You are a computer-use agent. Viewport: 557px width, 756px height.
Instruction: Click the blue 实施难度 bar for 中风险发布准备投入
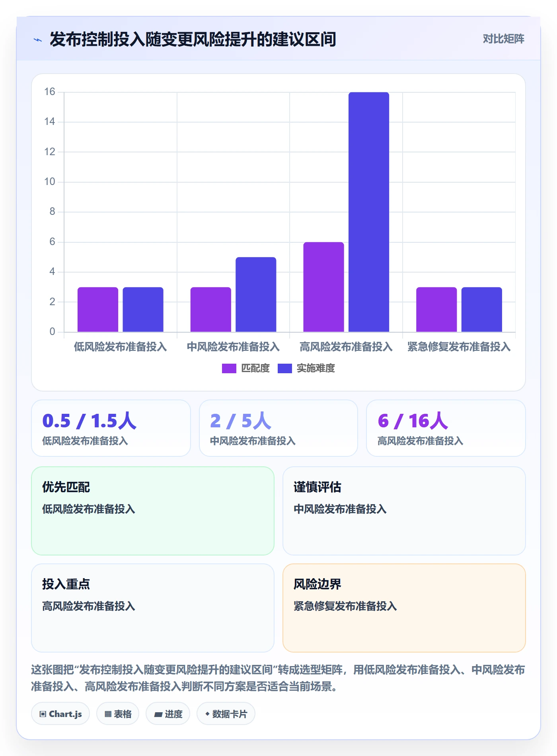(x=256, y=294)
